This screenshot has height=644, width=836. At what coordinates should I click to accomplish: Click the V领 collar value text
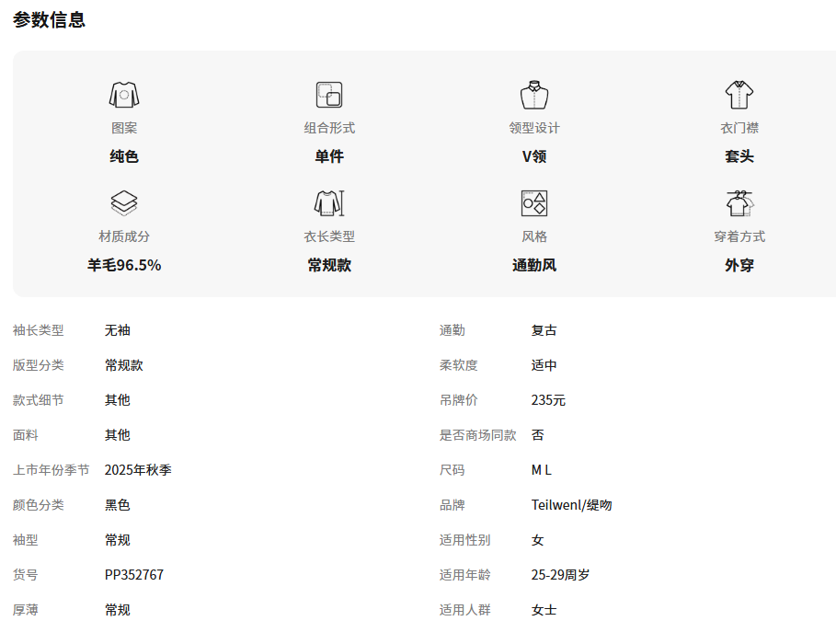click(x=534, y=156)
